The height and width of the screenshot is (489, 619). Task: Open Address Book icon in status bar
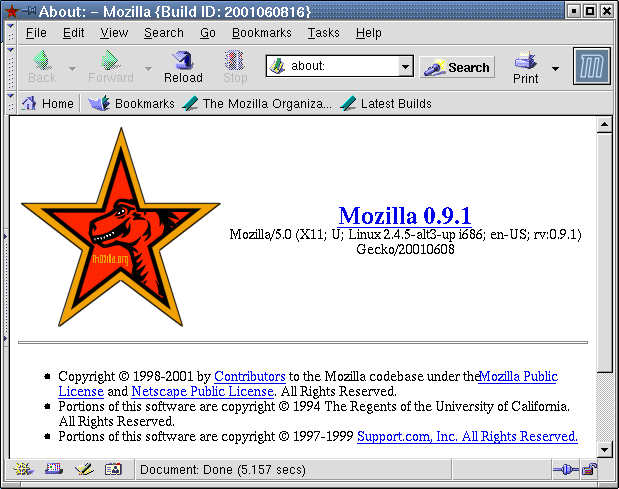point(113,469)
